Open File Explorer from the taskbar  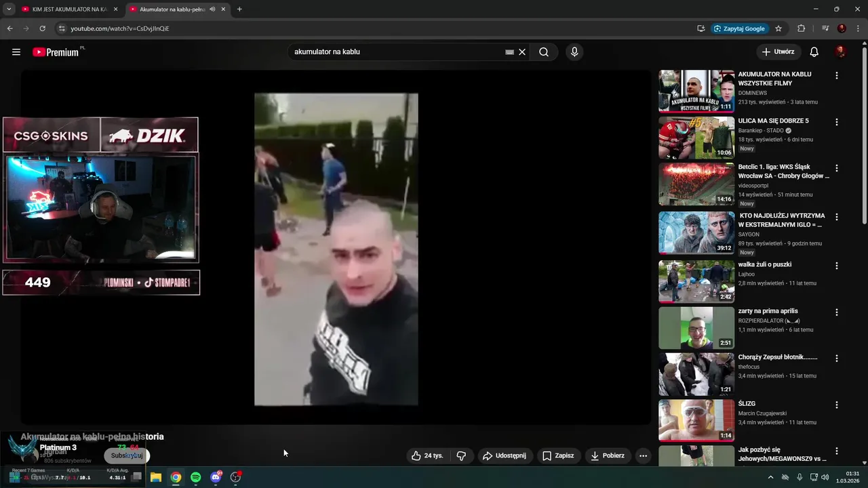click(x=155, y=477)
